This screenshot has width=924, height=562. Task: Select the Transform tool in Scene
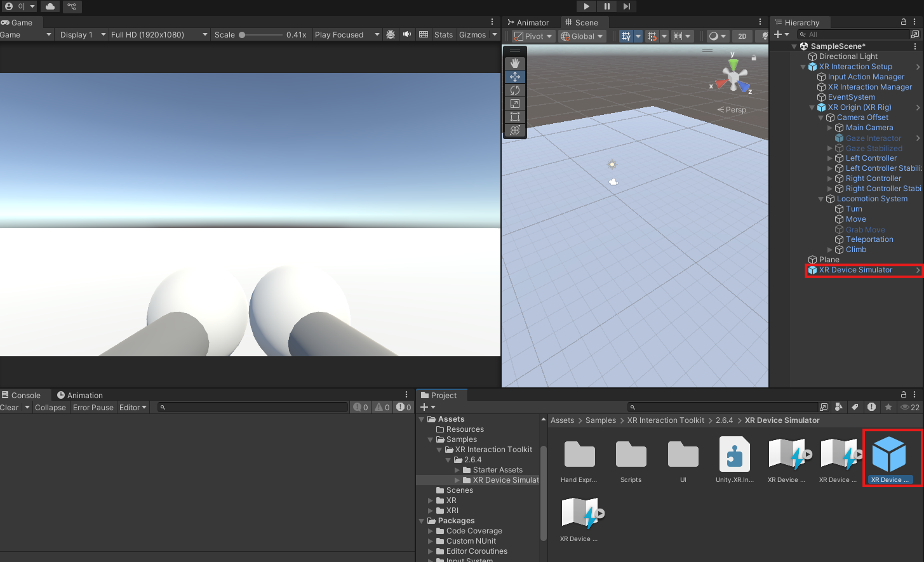(515, 130)
